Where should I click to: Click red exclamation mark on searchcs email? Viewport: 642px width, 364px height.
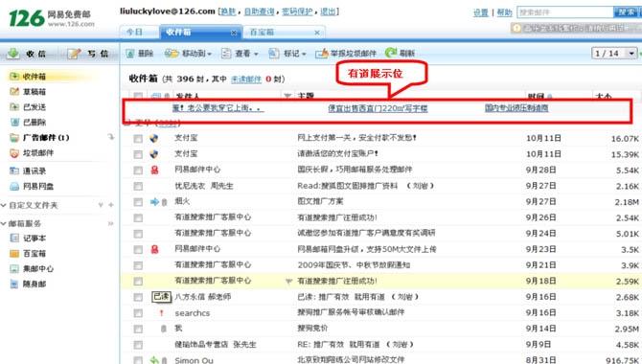[x=161, y=313]
